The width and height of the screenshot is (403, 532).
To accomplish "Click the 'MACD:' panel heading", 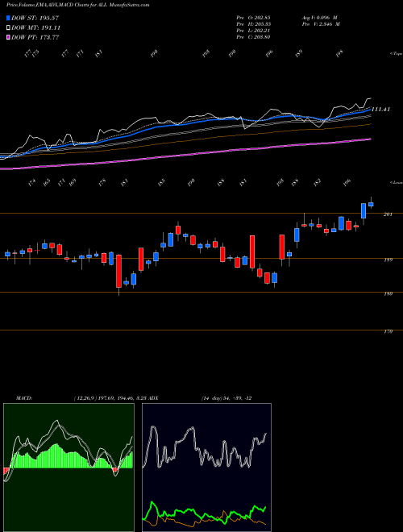I will click(23, 398).
